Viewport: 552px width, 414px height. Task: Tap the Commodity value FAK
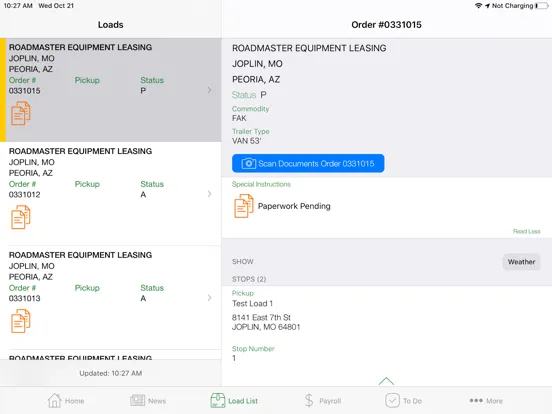(239, 118)
